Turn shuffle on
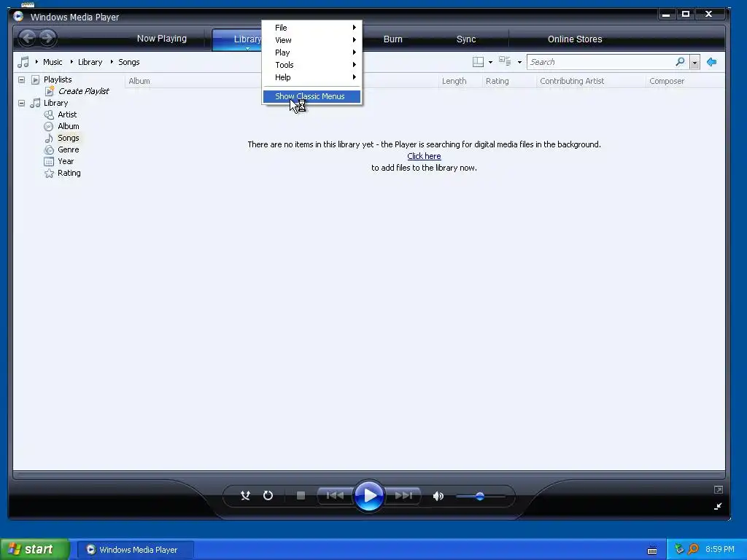 [245, 496]
